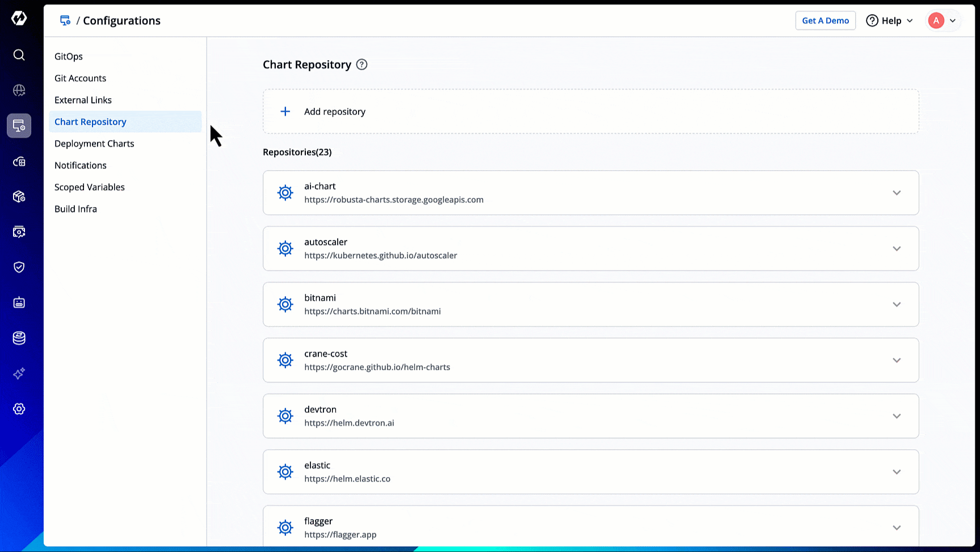980x552 pixels.
Task: Go to Deployment Charts section
Action: click(x=94, y=144)
